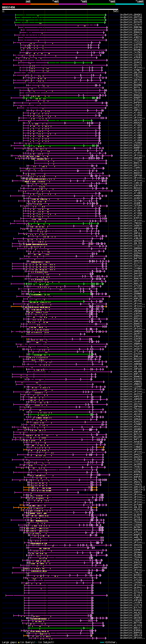
Task: Click the green alignment bar for Q40786
Action: [61, 20]
